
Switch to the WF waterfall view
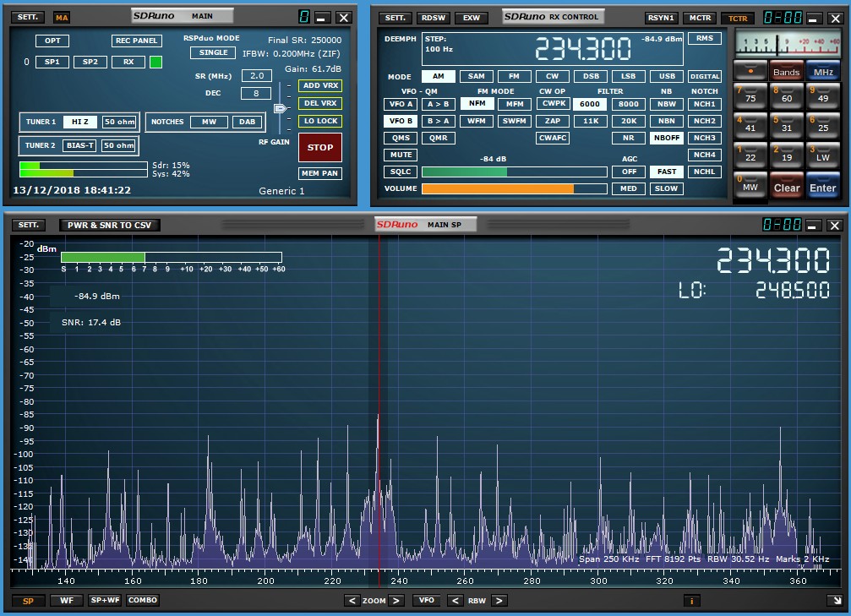pyautogui.click(x=67, y=600)
